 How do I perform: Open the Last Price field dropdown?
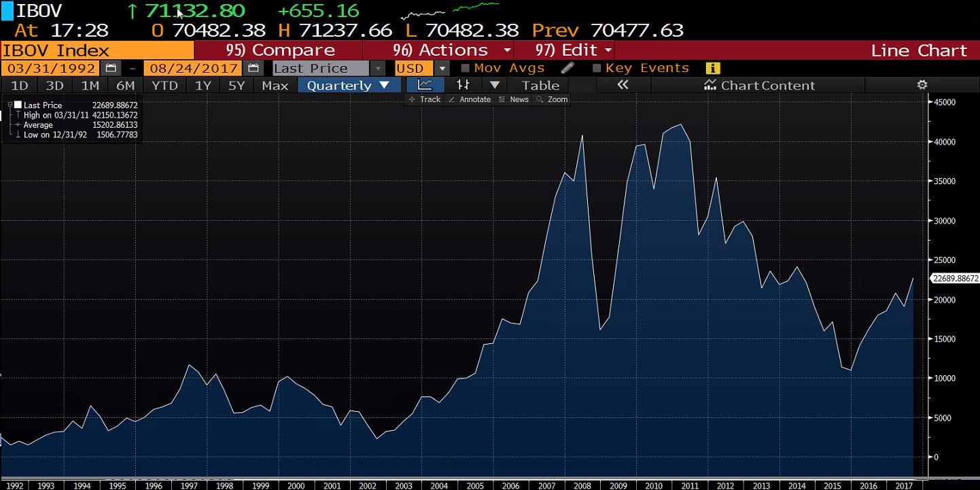pyautogui.click(x=378, y=68)
